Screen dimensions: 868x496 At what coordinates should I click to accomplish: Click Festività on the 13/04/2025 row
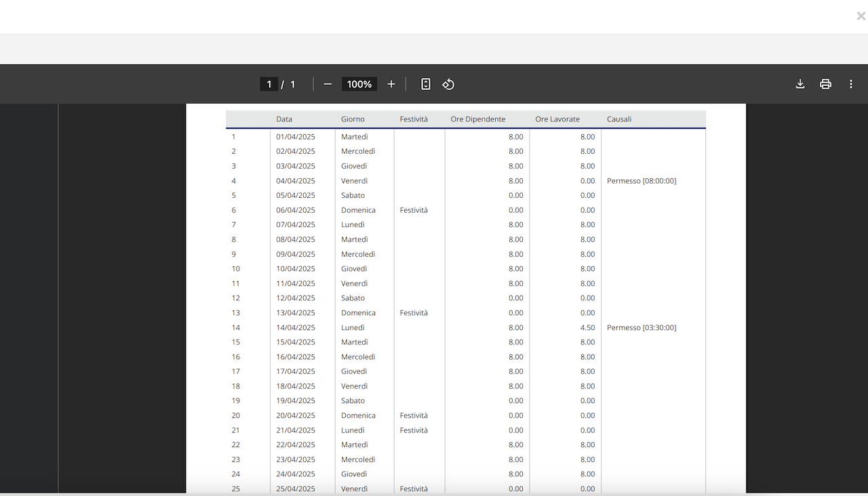[414, 313]
